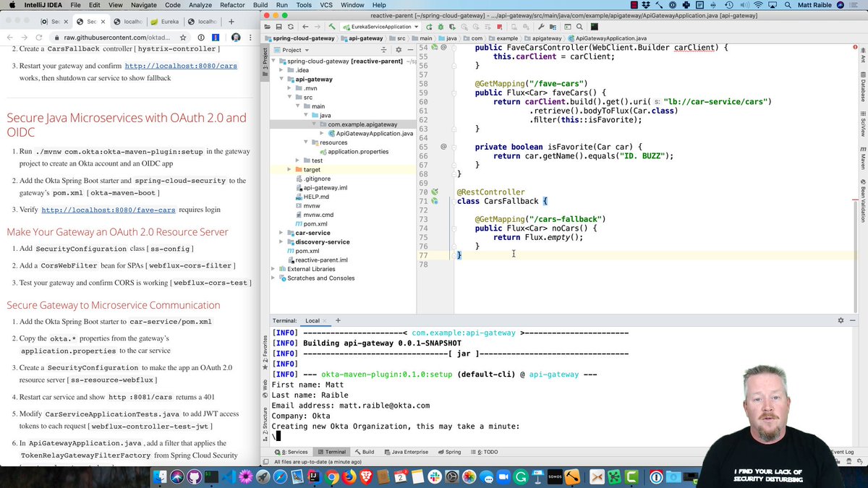Open the Database tool window on right edge
Screen dimensions: 868x488
point(863,87)
